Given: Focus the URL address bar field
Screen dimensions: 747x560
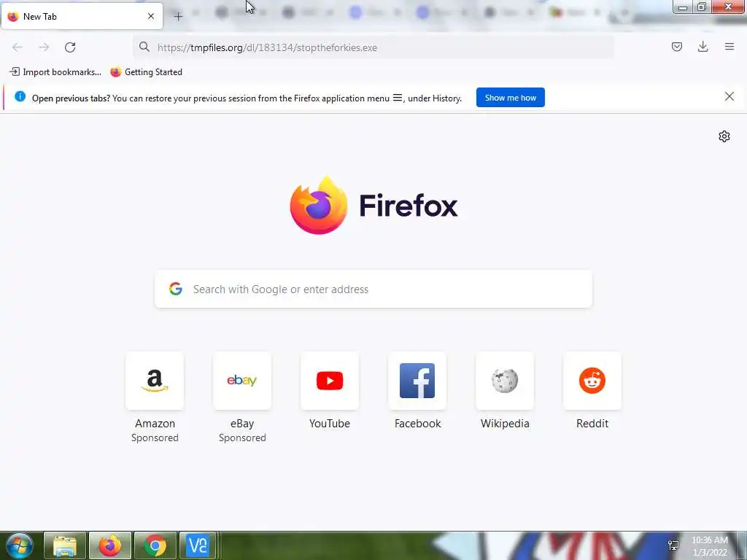Looking at the screenshot, I should 373,47.
